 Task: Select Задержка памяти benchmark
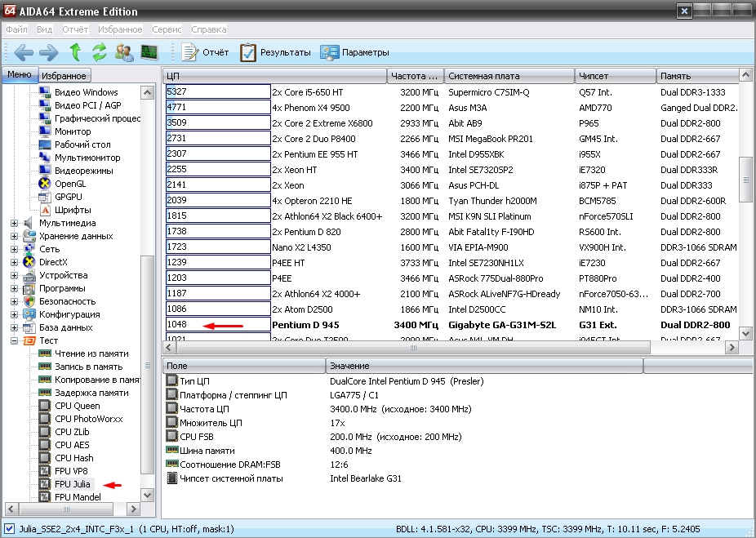coord(91,393)
